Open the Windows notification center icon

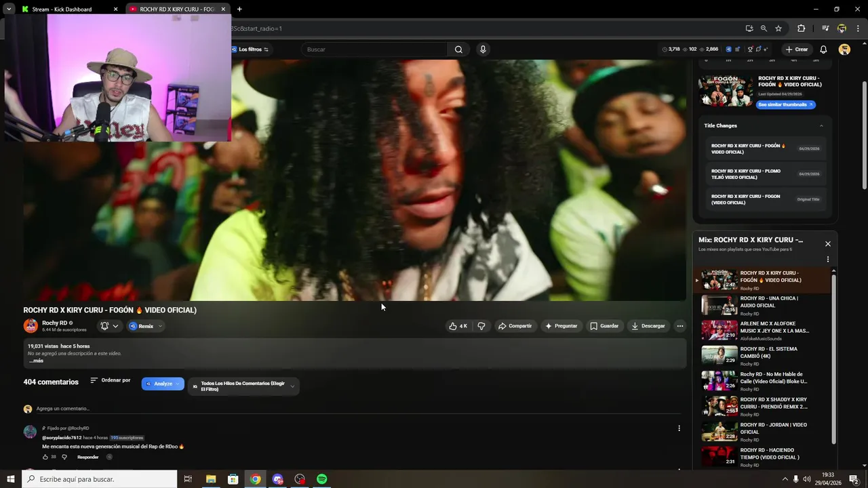coord(854,479)
